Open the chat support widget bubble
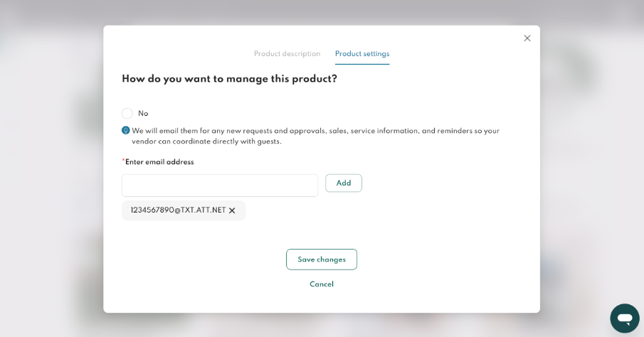This screenshot has height=337, width=644. [x=625, y=318]
